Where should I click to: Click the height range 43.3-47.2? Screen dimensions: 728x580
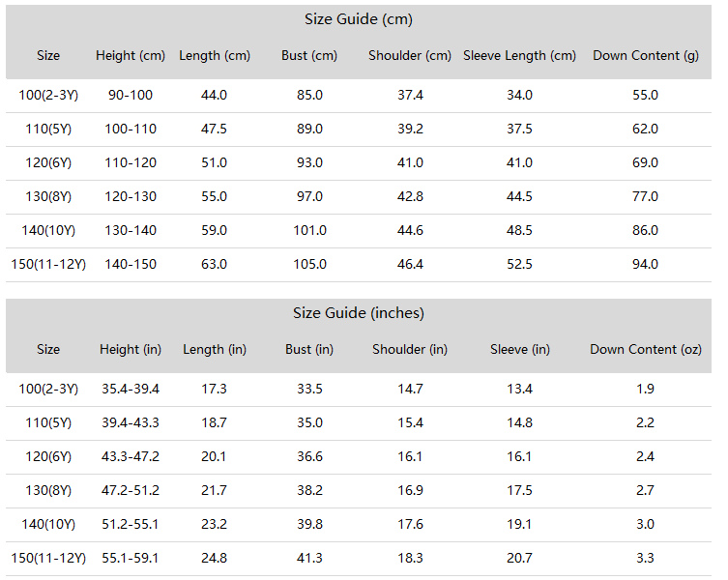[x=131, y=456]
